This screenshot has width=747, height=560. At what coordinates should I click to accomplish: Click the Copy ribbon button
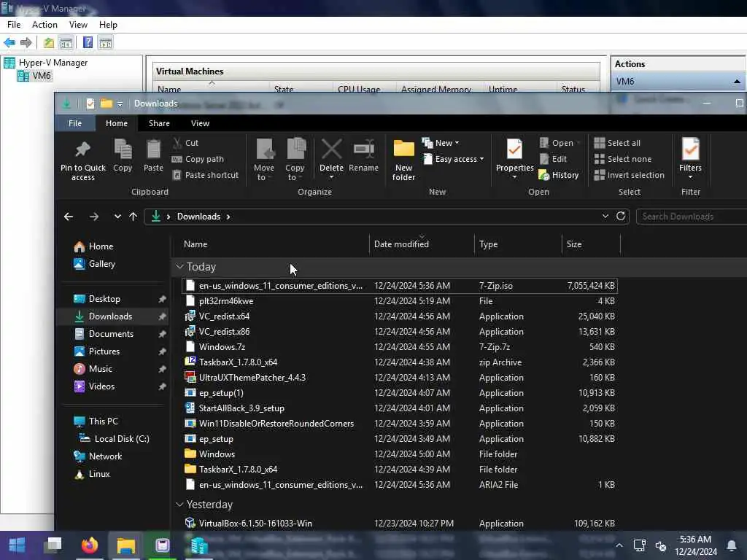pyautogui.click(x=123, y=155)
